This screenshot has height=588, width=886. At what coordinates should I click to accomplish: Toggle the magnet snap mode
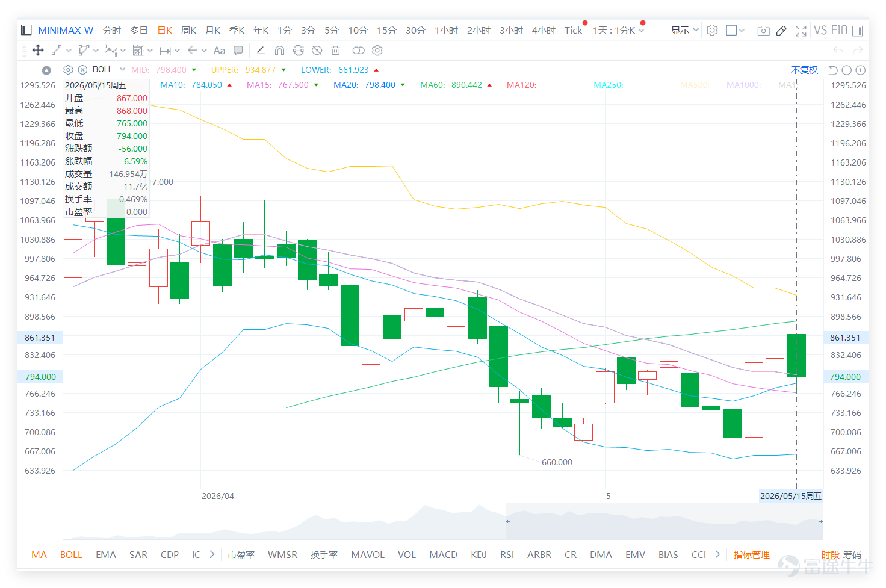[279, 51]
